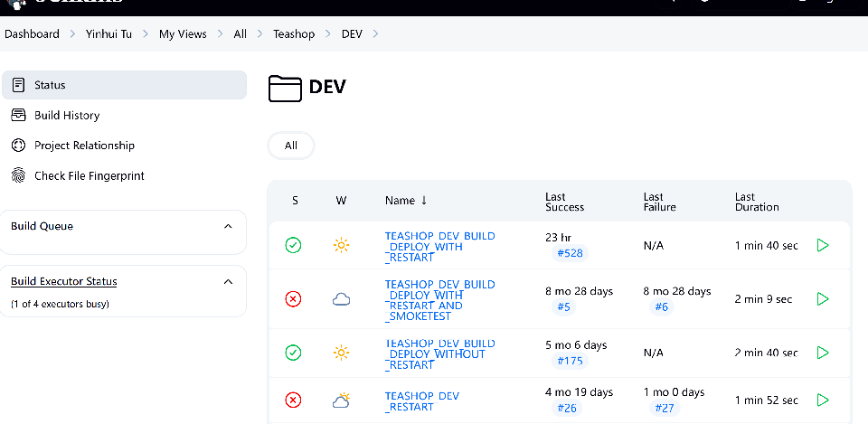
Task: Open the chevron after DEV breadcrumb
Action: [x=376, y=33]
